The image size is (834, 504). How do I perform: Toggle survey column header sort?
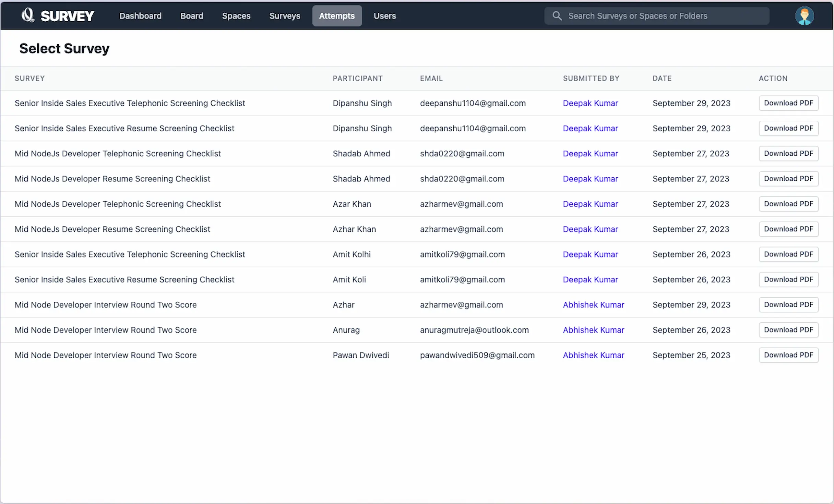click(x=29, y=78)
